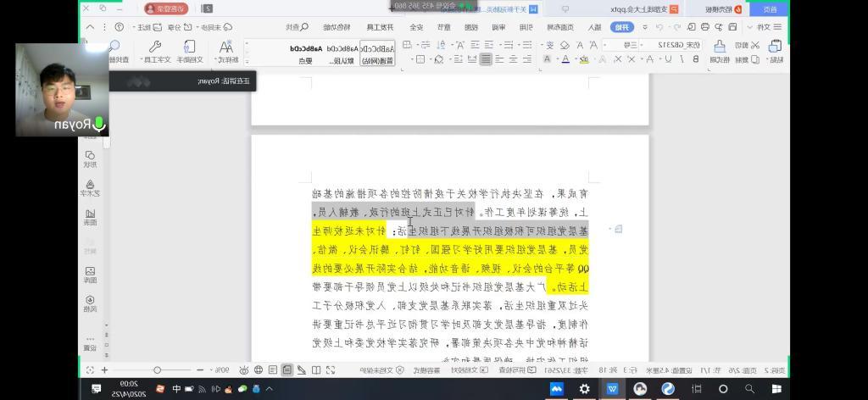Click the Paste (粘贴) clipboard icon
Image resolution: width=868 pixels, height=400 pixels.
pyautogui.click(x=775, y=46)
